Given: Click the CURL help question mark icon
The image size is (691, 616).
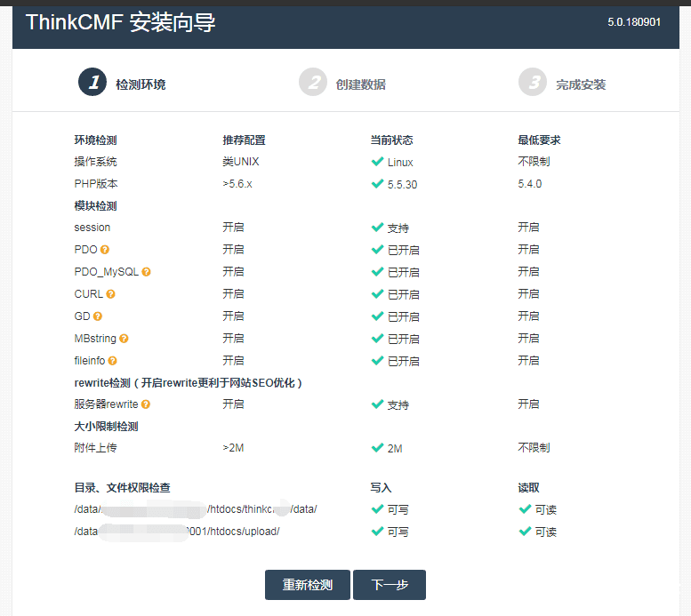Looking at the screenshot, I should tap(110, 294).
